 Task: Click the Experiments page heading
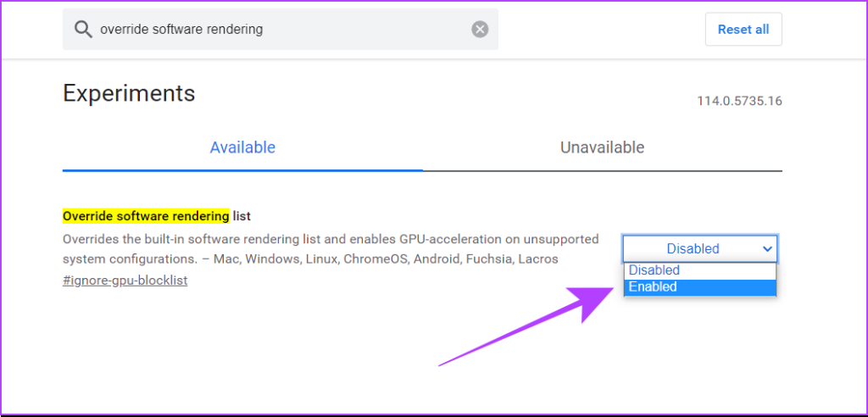(129, 93)
